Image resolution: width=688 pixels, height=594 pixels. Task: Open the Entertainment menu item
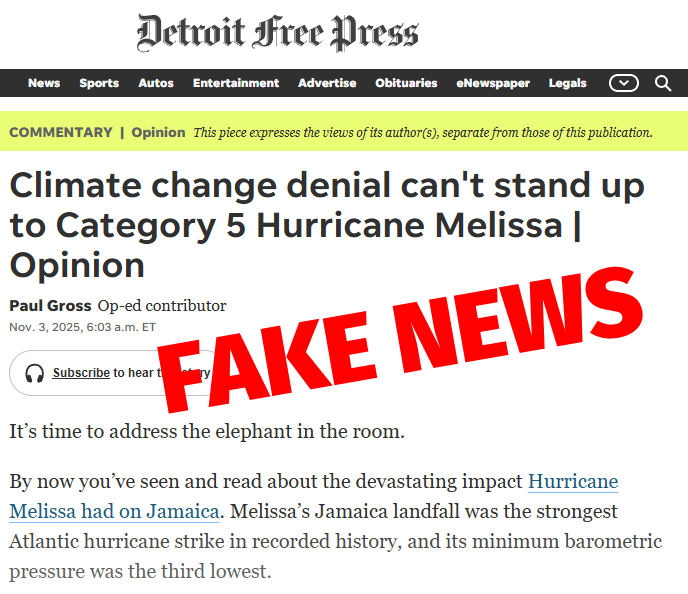[236, 83]
